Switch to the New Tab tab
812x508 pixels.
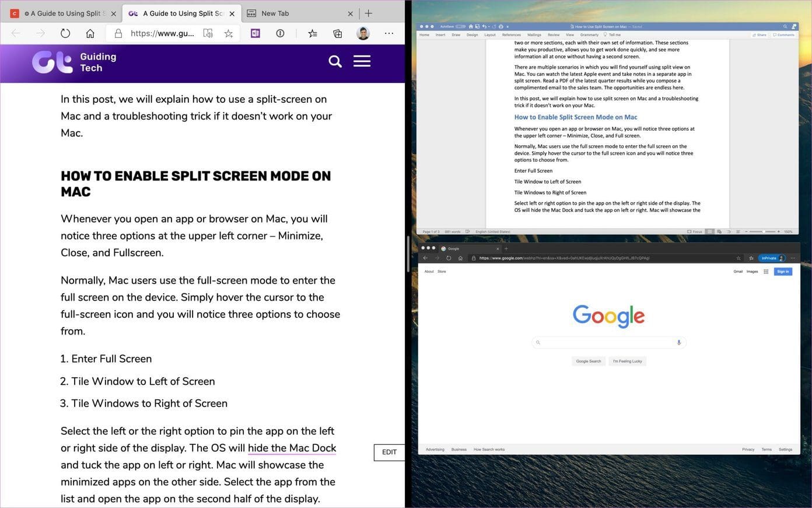pyautogui.click(x=300, y=13)
